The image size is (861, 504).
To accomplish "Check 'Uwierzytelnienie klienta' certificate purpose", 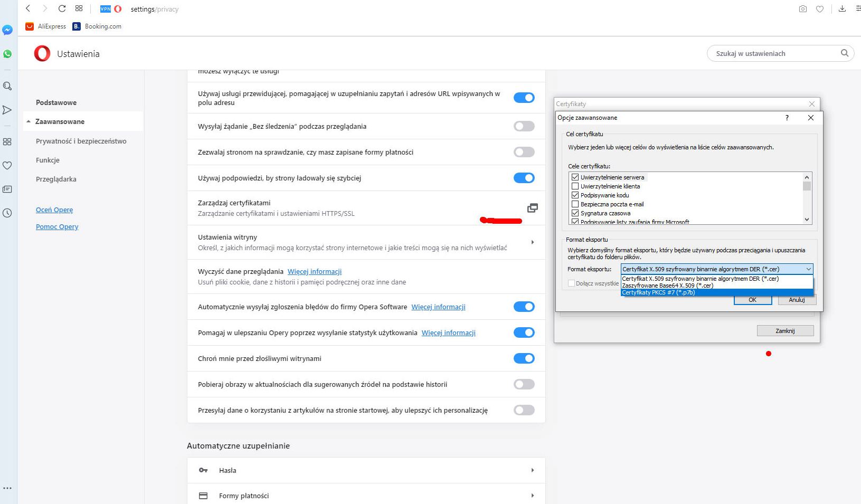I will [x=575, y=186].
